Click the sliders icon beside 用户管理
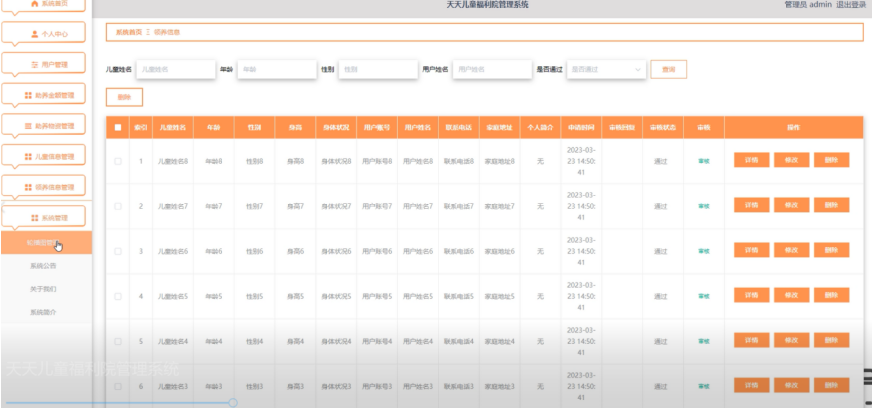Image resolution: width=872 pixels, height=408 pixels. (34, 64)
